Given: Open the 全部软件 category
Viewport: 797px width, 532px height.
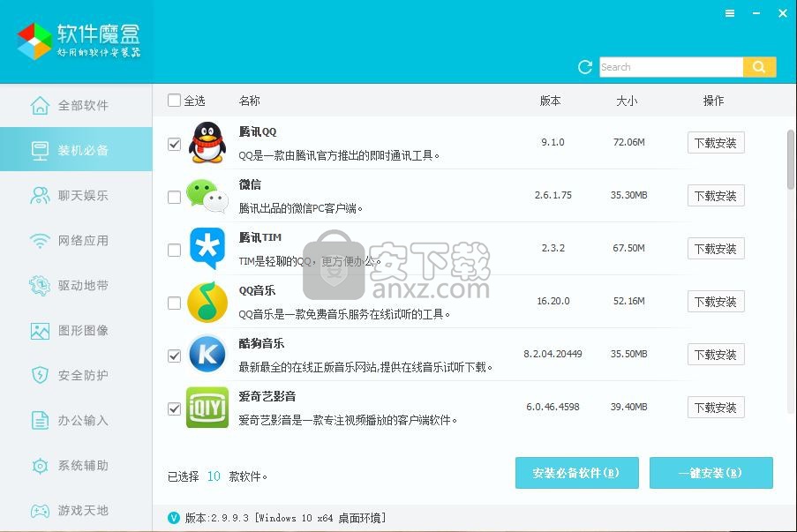Looking at the screenshot, I should click(76, 106).
